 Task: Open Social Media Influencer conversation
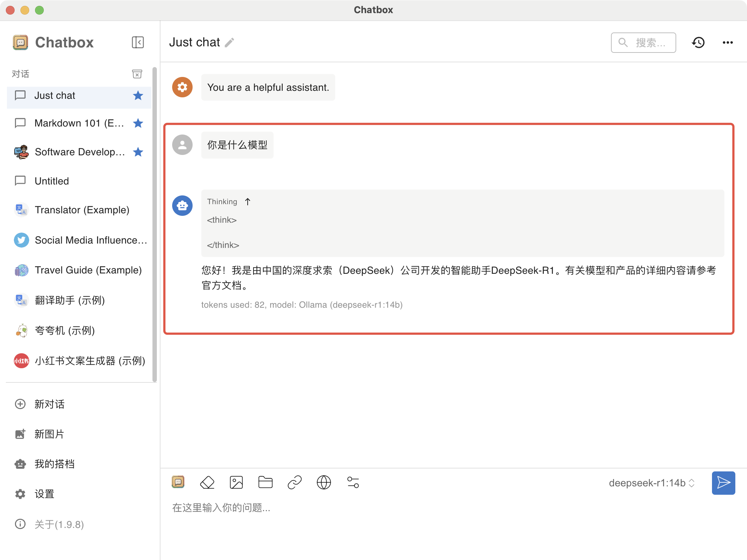[x=79, y=240]
